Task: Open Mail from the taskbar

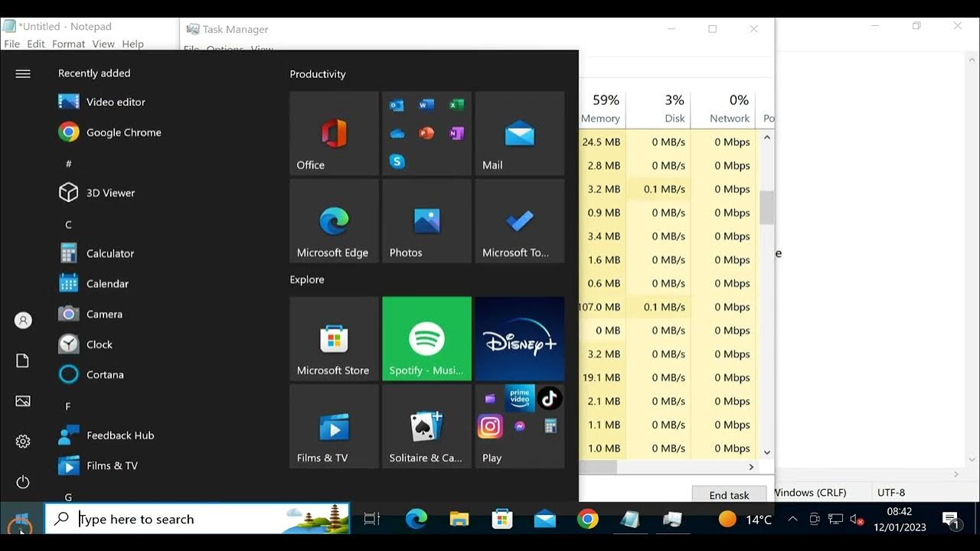Action: click(545, 519)
